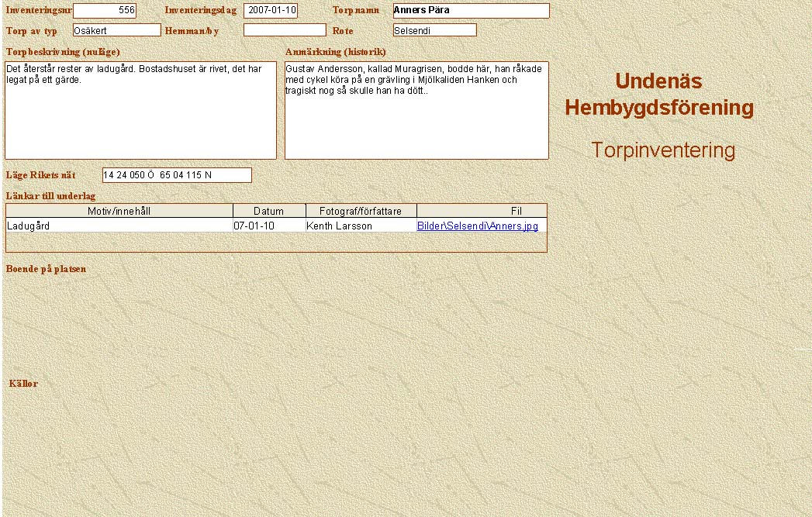This screenshot has width=812, height=517.
Task: Click the Datum column header
Action: 269,211
